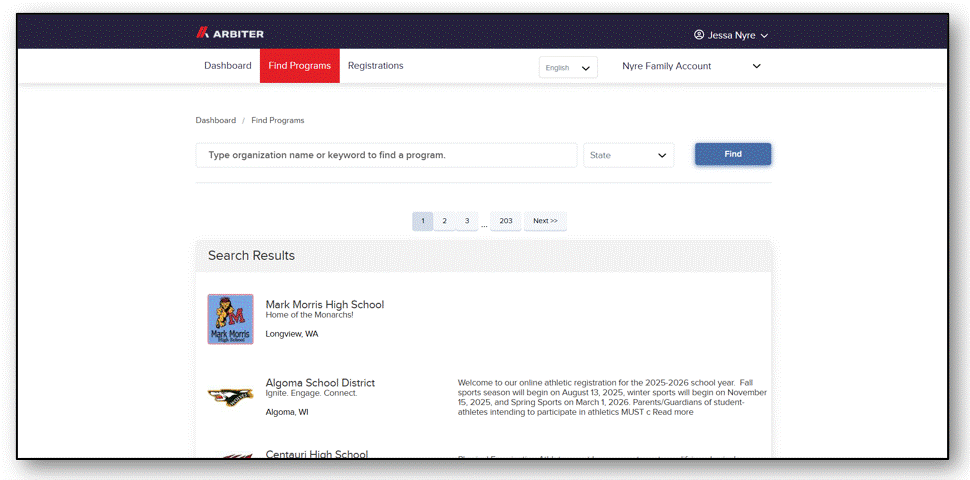Go to results page 2
This screenshot has width=970, height=480.
click(444, 221)
